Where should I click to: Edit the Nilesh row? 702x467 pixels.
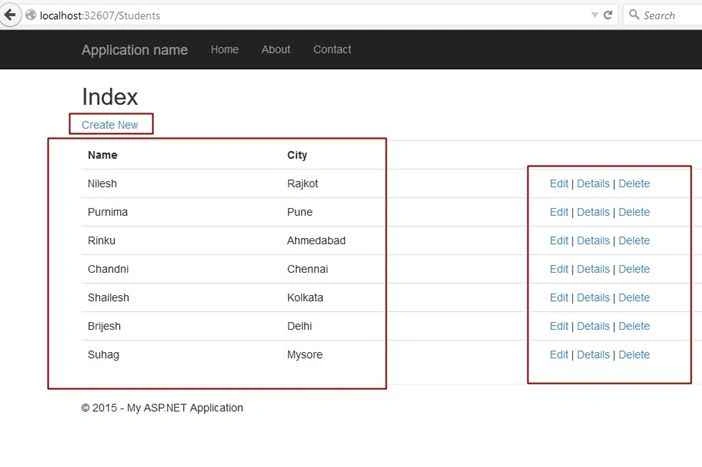tap(559, 184)
